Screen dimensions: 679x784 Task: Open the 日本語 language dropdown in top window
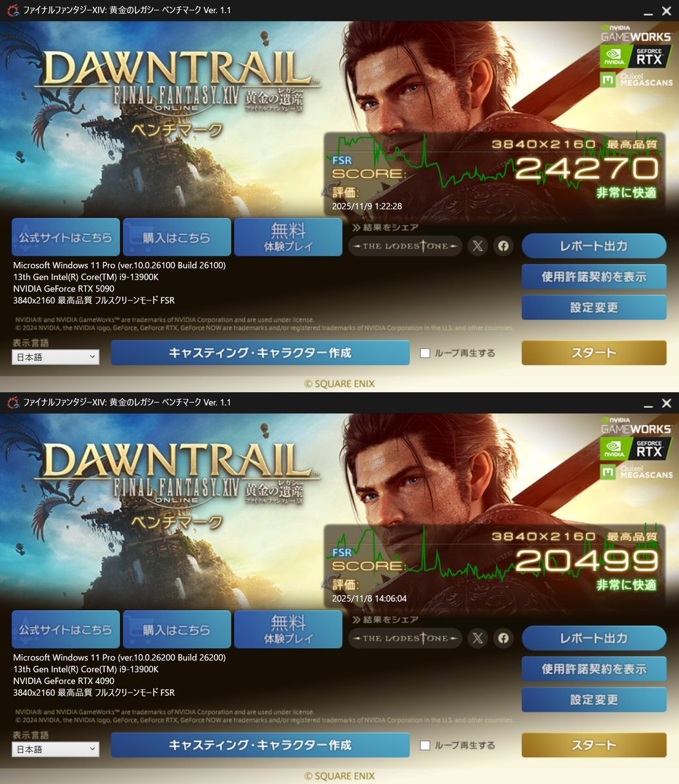click(x=56, y=357)
